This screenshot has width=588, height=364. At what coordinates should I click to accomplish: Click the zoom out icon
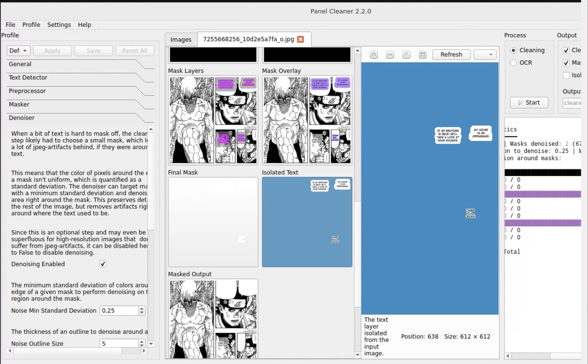tap(390, 55)
